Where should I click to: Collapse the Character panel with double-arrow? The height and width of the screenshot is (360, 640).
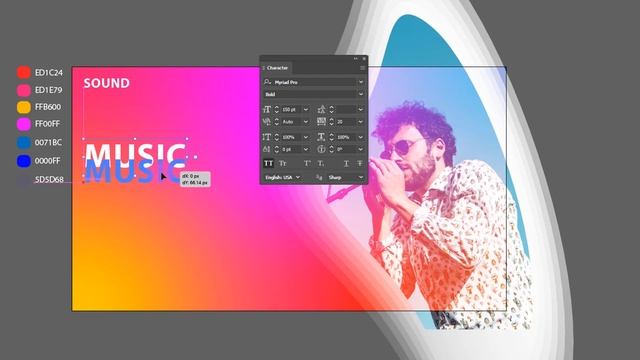pyautogui.click(x=356, y=59)
